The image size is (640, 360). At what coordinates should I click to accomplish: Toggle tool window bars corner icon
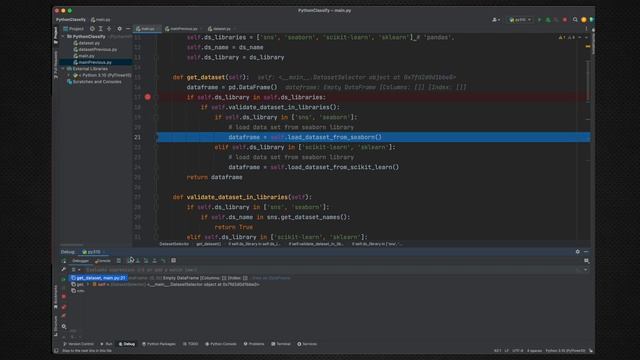point(56,351)
